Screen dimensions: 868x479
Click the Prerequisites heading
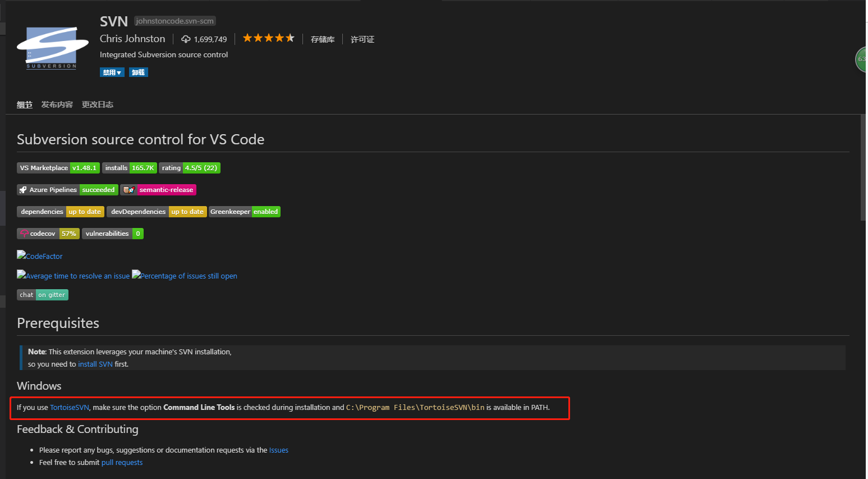coord(58,323)
